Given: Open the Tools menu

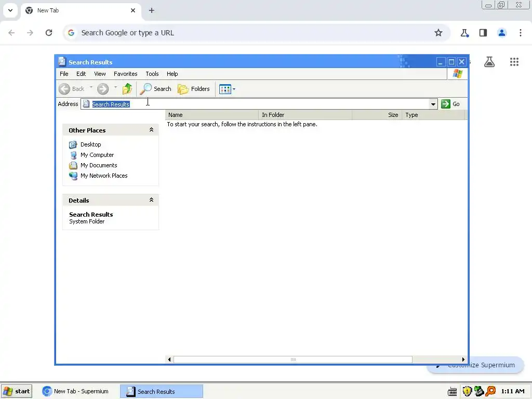Looking at the screenshot, I should [x=152, y=74].
